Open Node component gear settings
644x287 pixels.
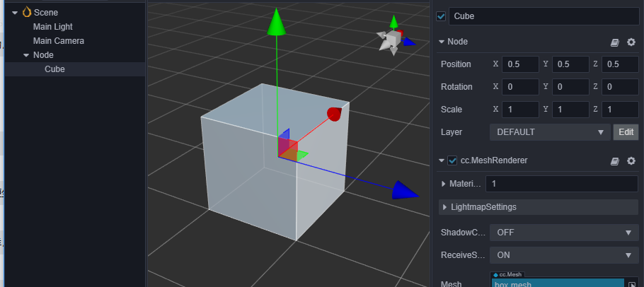pyautogui.click(x=631, y=42)
